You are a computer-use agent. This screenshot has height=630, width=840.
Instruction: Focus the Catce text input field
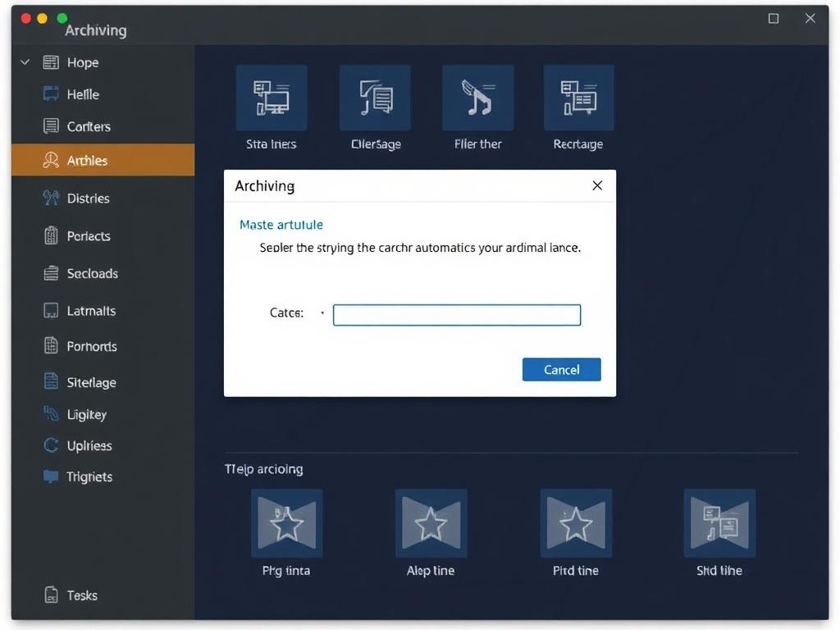[x=457, y=315]
